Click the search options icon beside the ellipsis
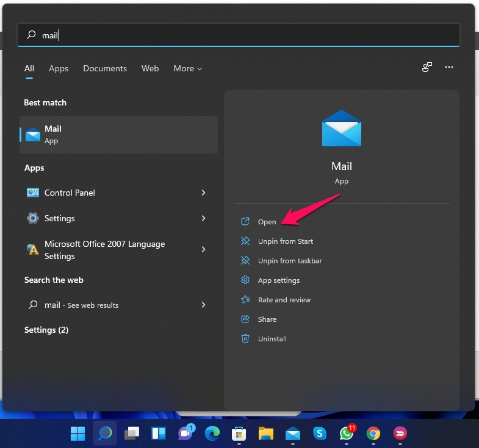Screen dimensions: 479x448 pyautogui.click(x=427, y=68)
